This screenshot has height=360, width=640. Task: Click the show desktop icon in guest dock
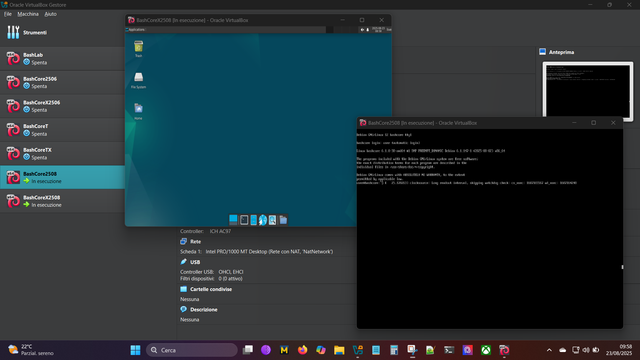[x=233, y=220]
